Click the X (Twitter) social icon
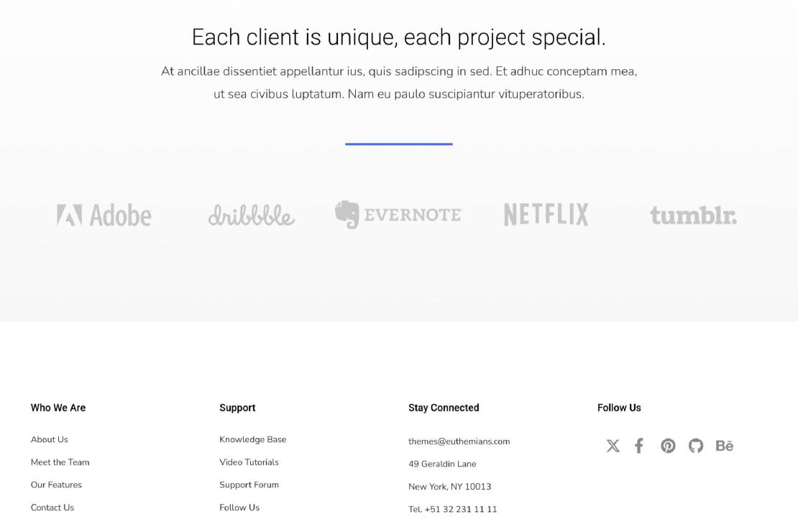 (x=613, y=446)
